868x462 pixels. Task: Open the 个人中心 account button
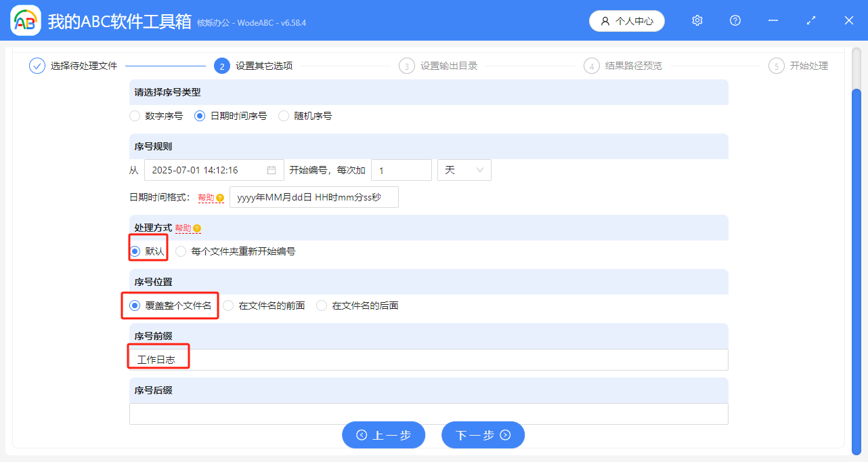pyautogui.click(x=626, y=21)
